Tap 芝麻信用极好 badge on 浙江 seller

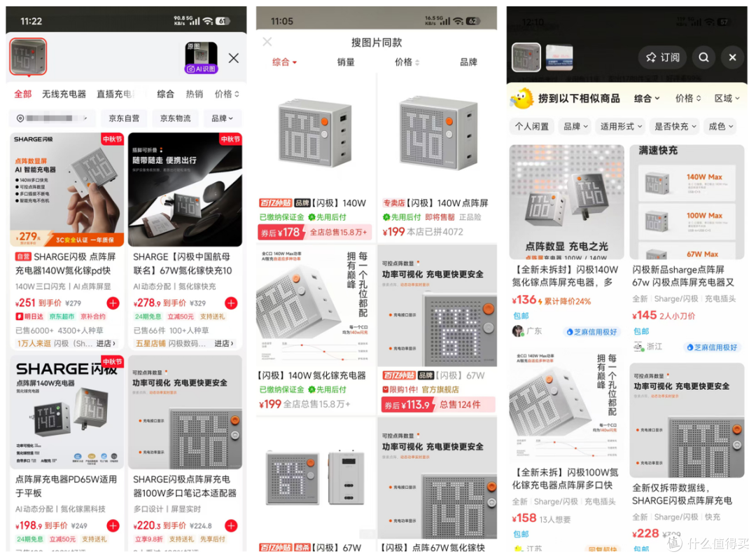click(712, 347)
